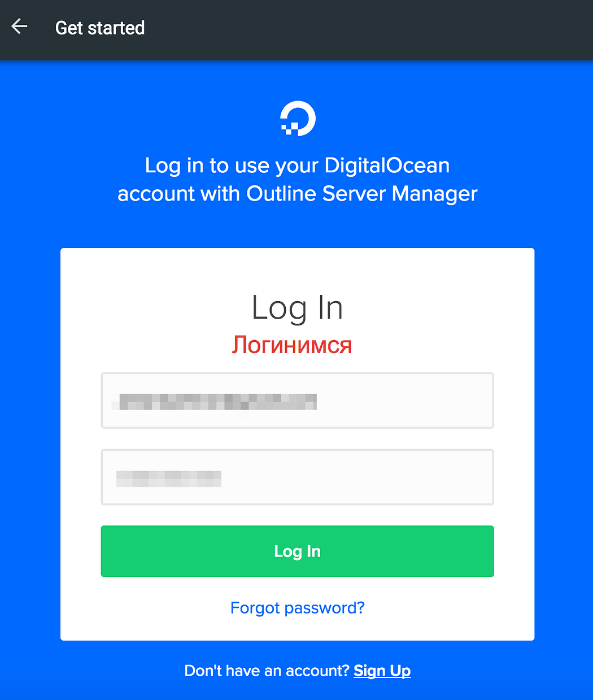Click the "Get started" header title
Image resolution: width=593 pixels, height=700 pixels.
pyautogui.click(x=100, y=28)
